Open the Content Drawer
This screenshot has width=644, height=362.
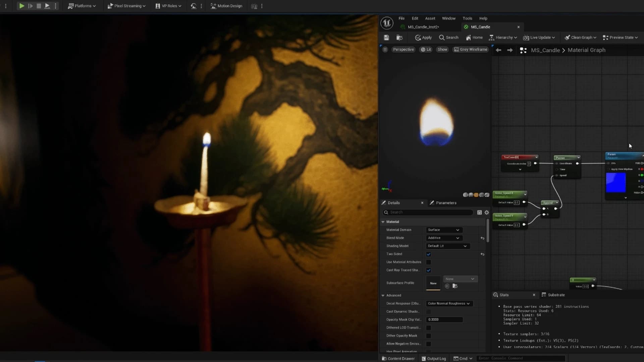(398, 358)
